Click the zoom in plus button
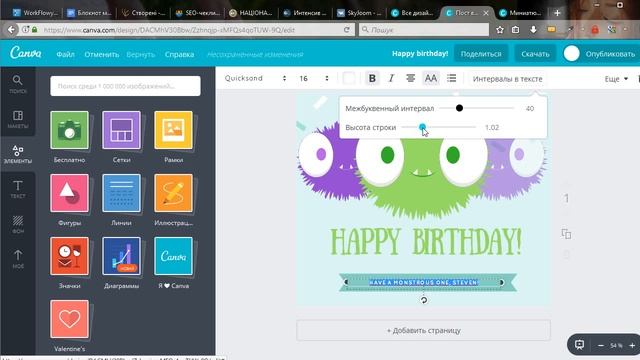 [632, 346]
